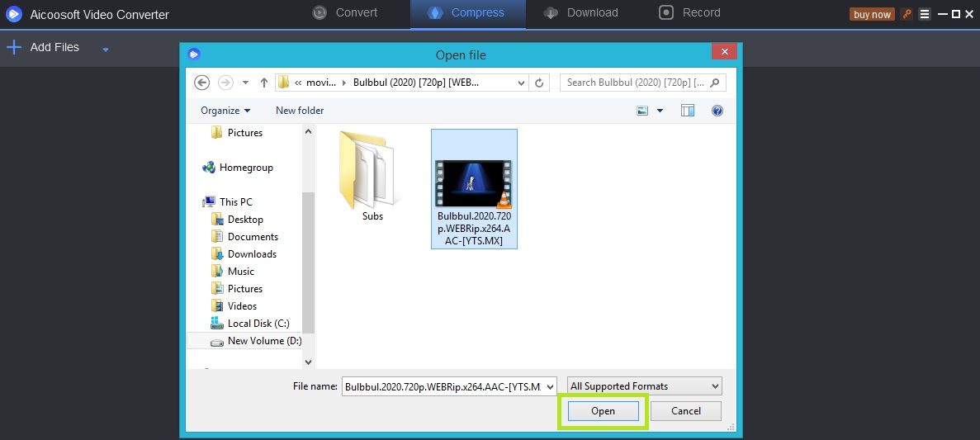
Task: Open the Download tab
Action: (x=580, y=12)
